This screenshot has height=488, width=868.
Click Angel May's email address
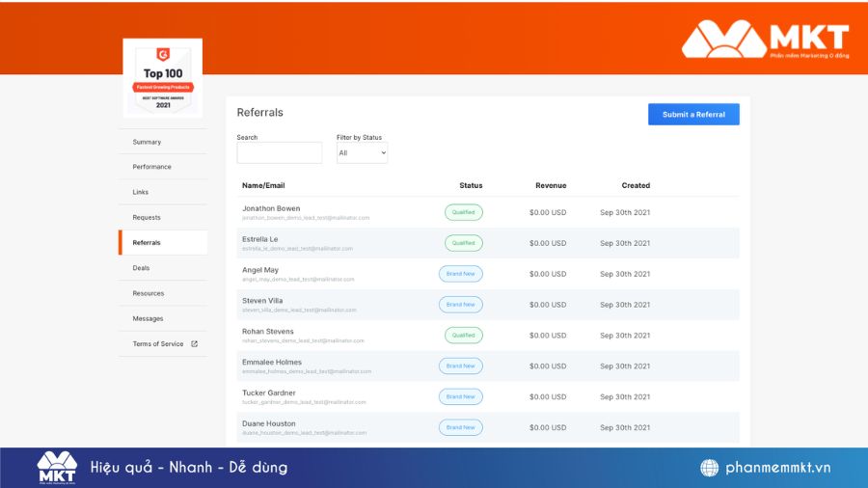pos(298,280)
